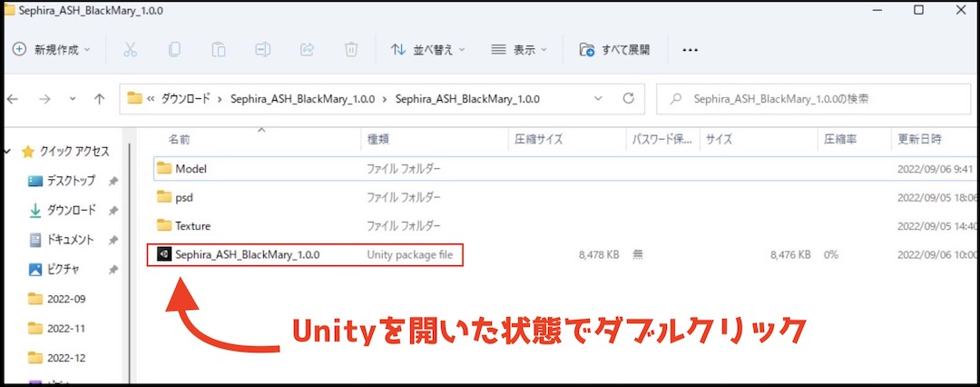Click the pin icon beside ドキュメント
This screenshot has height=387, width=980.
point(113,241)
